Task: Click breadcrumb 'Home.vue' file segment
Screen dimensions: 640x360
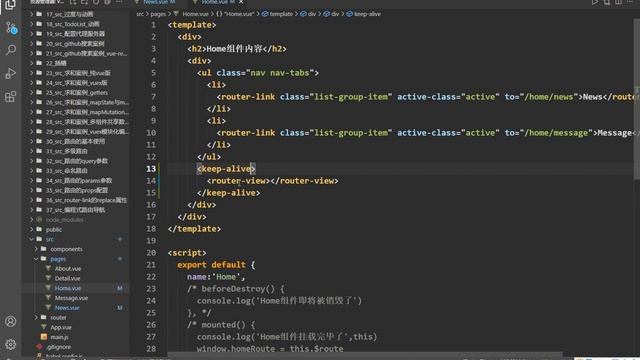Action: point(195,14)
